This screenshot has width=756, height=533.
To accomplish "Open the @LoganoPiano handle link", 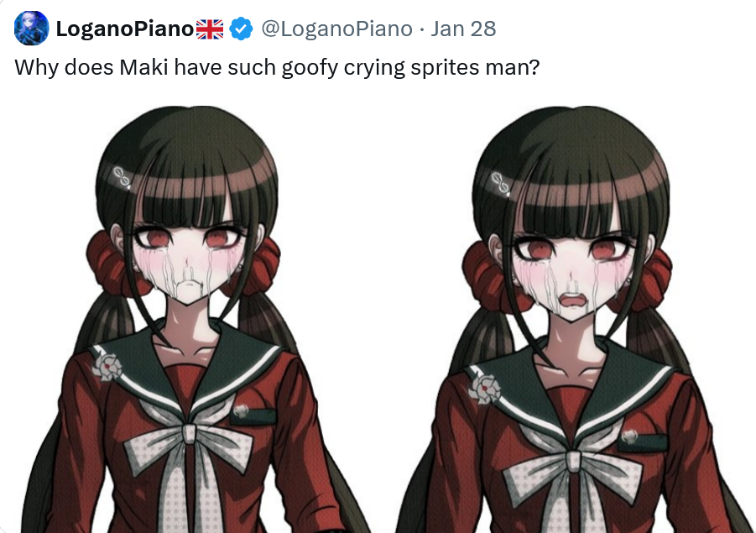I will pos(337,29).
